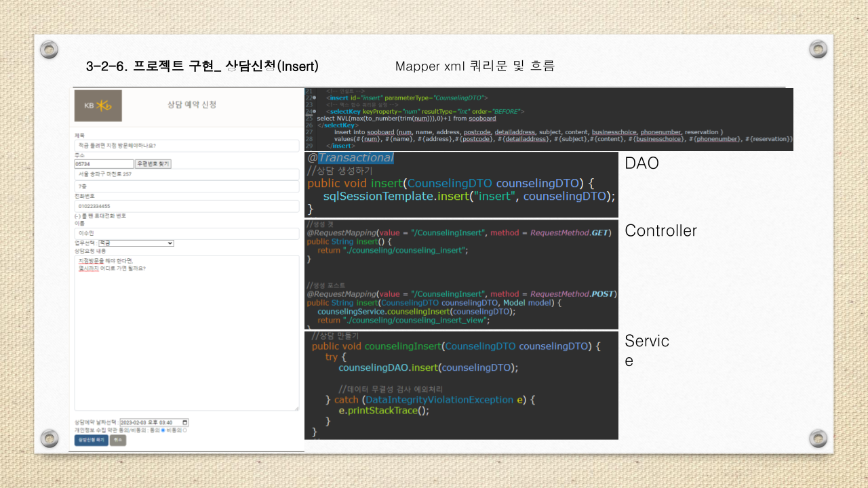Click the address field 서울 송파구 마천로 257
This screenshot has height=488, width=868.
pos(186,175)
